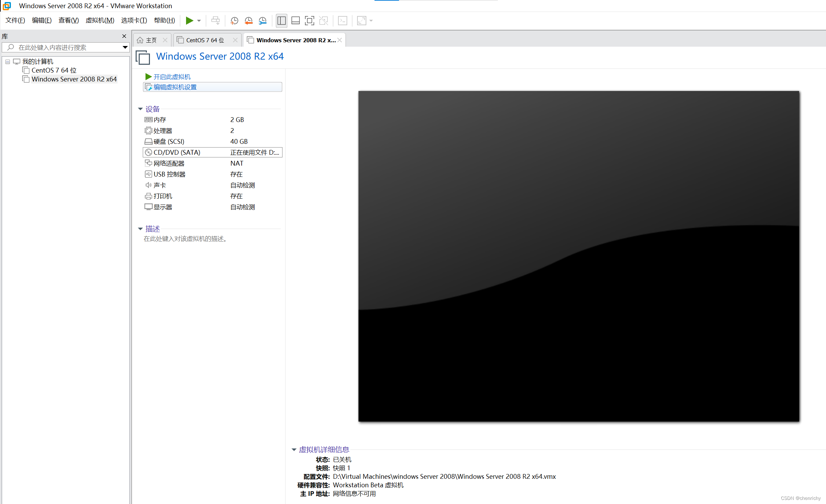Collapse the 设备 section
Image resolution: width=826 pixels, height=504 pixels.
click(140, 109)
